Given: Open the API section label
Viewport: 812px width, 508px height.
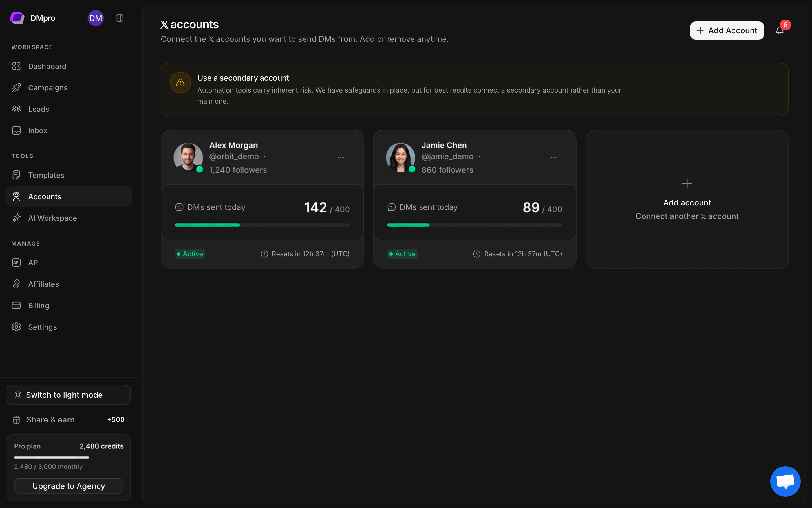Looking at the screenshot, I should 34,263.
